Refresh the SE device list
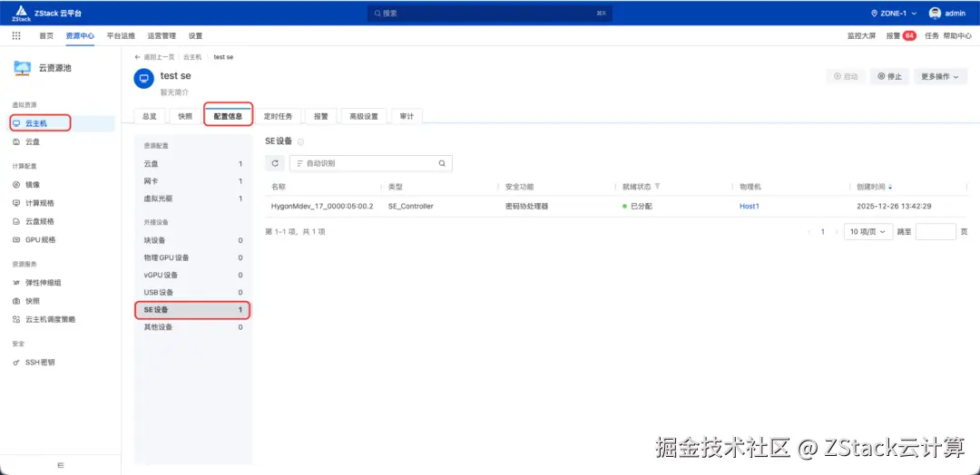This screenshot has height=475, width=980. point(274,163)
